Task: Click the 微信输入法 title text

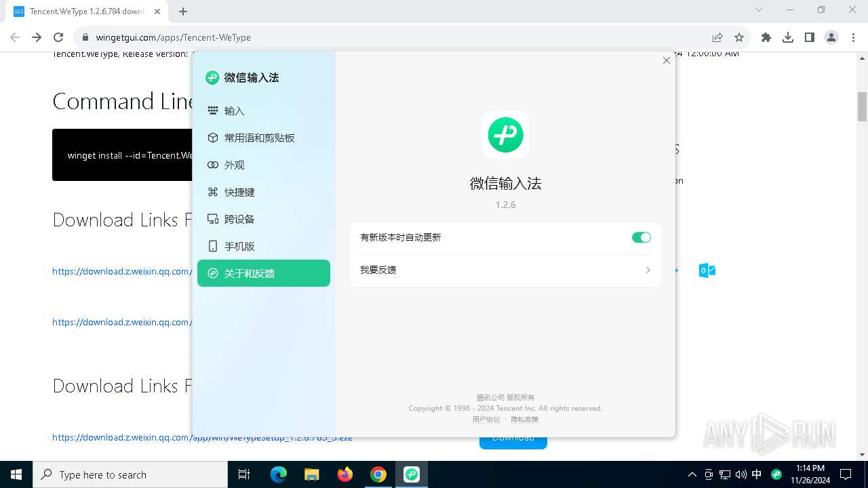Action: point(505,184)
